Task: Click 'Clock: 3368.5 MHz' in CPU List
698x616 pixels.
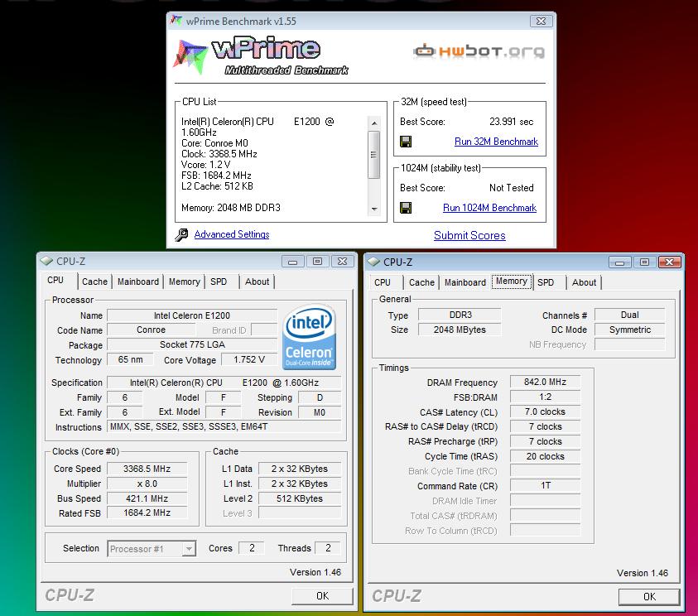Action: coord(219,154)
